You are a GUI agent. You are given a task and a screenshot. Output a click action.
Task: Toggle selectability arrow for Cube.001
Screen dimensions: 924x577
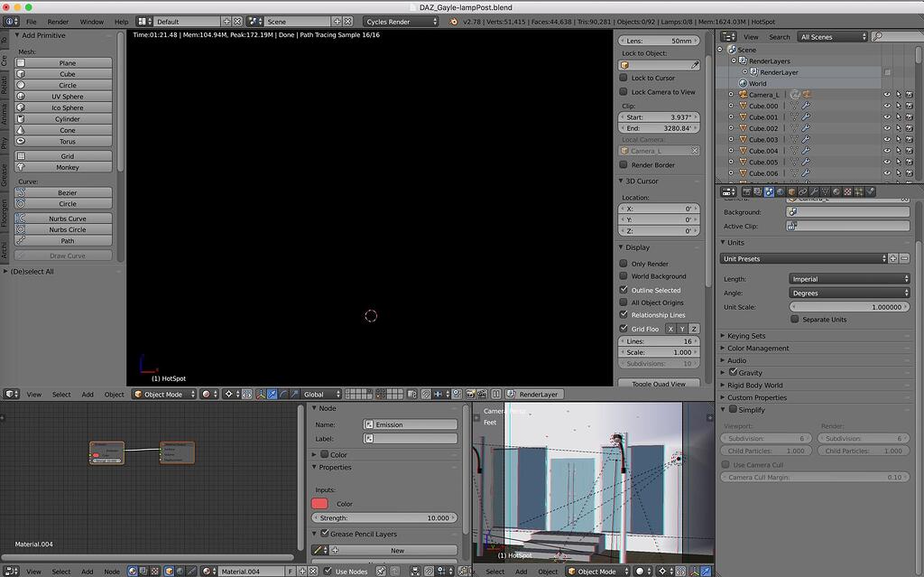(899, 117)
